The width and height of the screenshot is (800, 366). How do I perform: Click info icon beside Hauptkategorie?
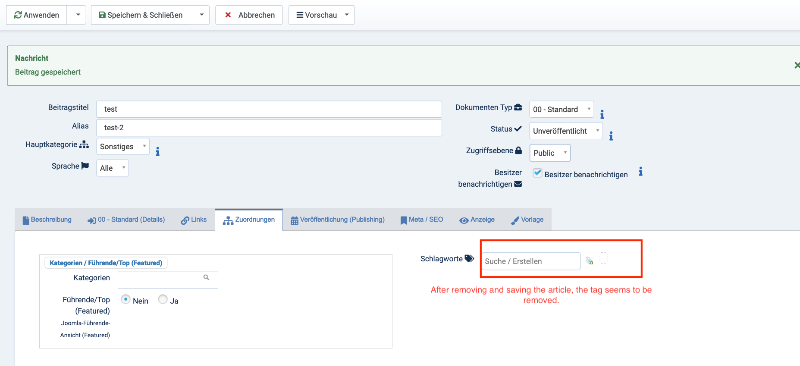click(158, 151)
